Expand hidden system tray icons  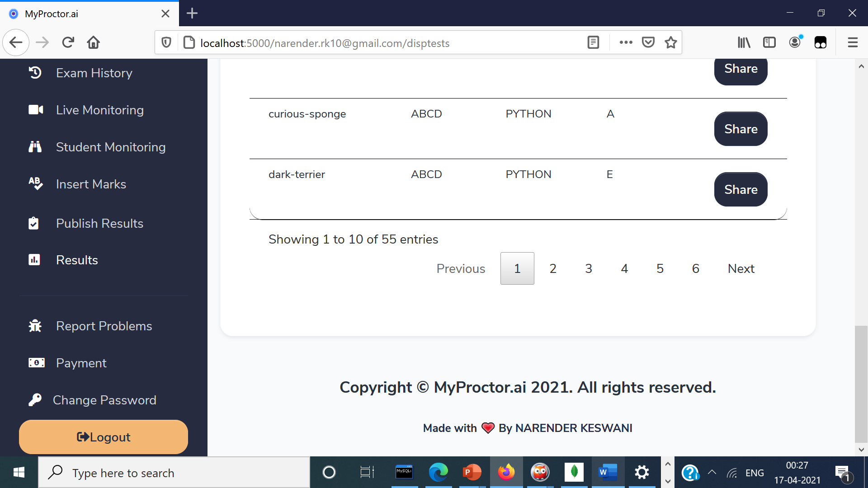coord(712,473)
